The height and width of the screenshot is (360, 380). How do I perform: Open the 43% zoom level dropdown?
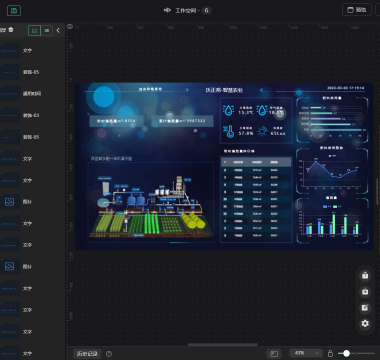[x=306, y=353]
